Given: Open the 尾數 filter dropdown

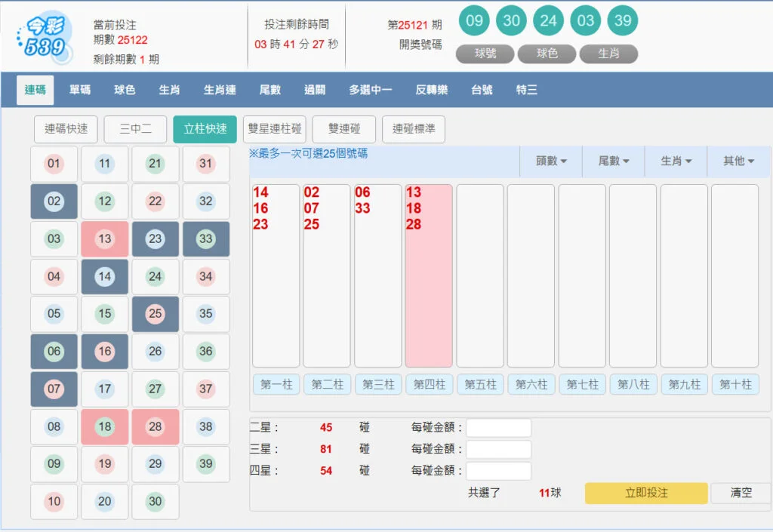Looking at the screenshot, I should tap(613, 161).
